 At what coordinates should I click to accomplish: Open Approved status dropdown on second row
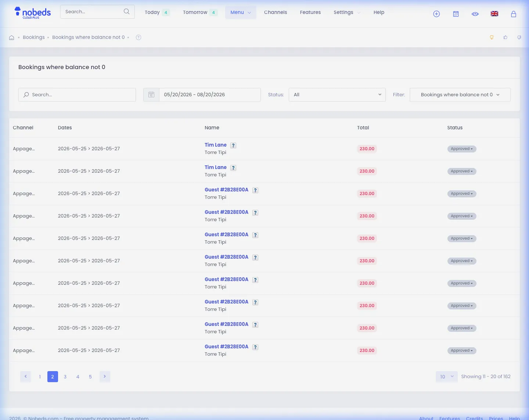click(462, 171)
